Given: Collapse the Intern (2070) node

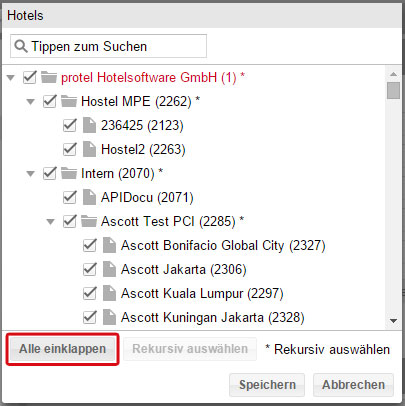Looking at the screenshot, I should pos(31,174).
